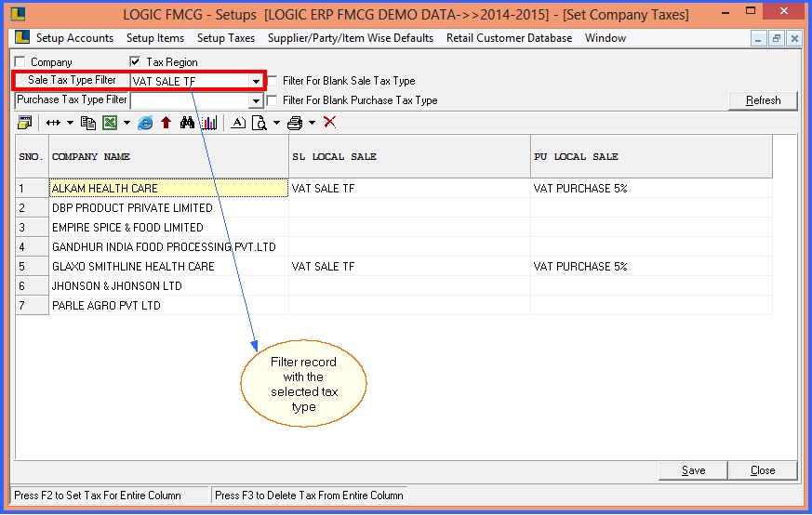Click the red up arrow icon
Viewport: 812px width, 515px height.
pyautogui.click(x=166, y=123)
